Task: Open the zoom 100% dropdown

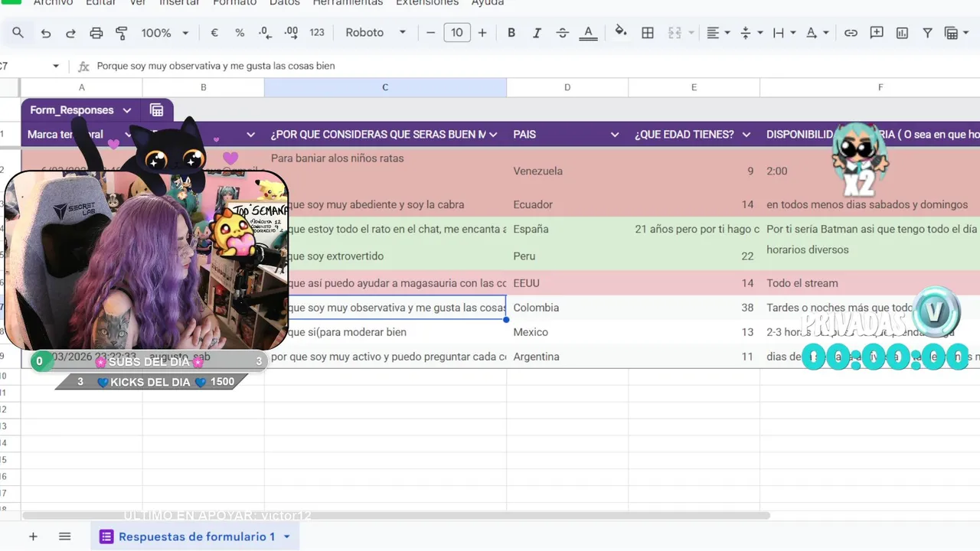Action: pos(165,33)
